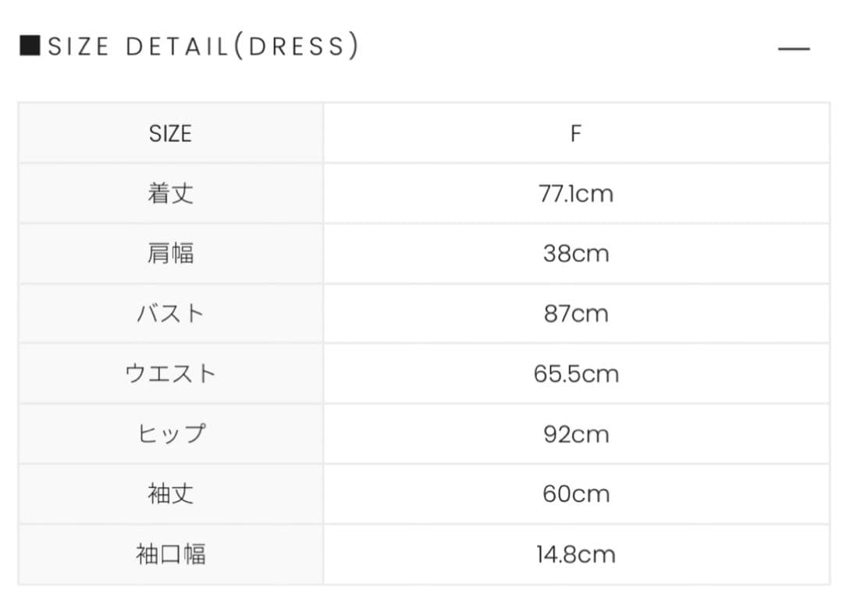Click the 65.5cm waist measurement

577,373
